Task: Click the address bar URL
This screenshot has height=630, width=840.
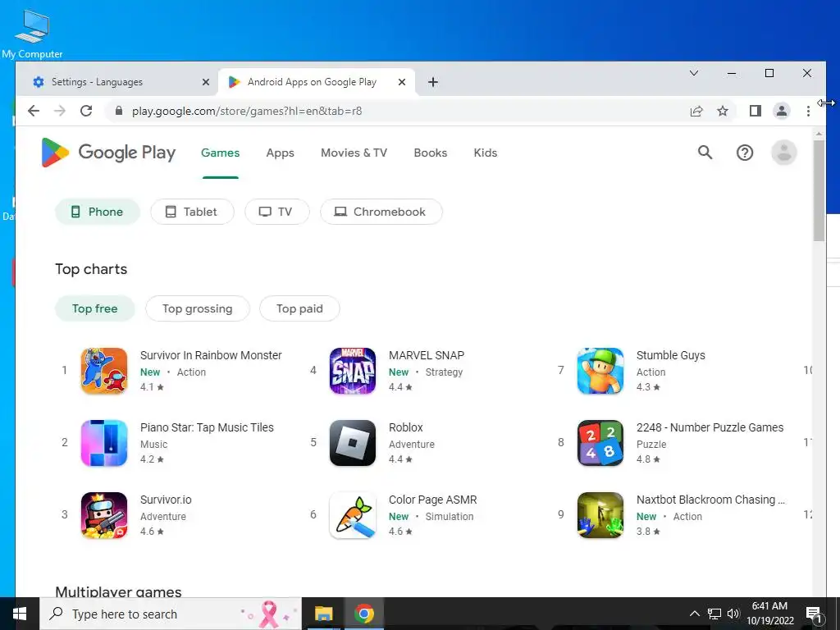Action: [x=247, y=111]
